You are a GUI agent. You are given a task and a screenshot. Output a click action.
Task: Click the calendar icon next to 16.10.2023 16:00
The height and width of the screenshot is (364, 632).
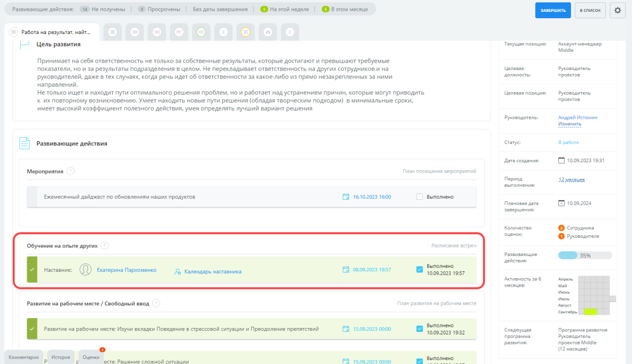pos(346,197)
